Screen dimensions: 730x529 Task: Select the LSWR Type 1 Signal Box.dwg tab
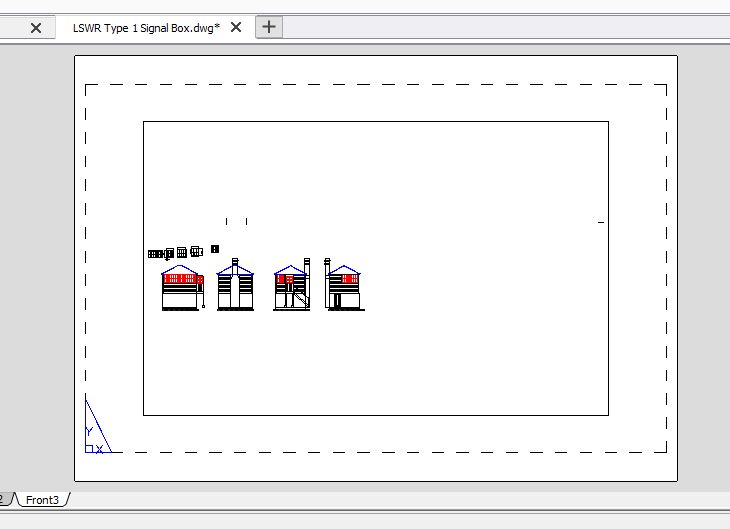tap(145, 28)
